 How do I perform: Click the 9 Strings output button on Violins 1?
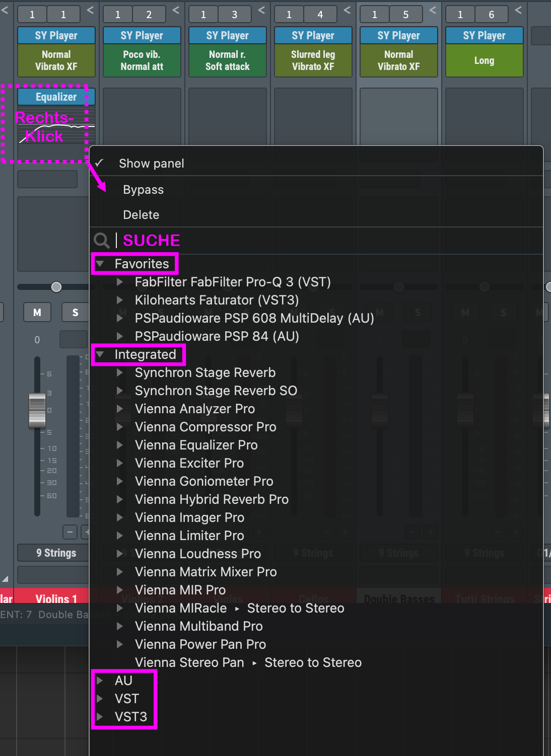tap(55, 553)
